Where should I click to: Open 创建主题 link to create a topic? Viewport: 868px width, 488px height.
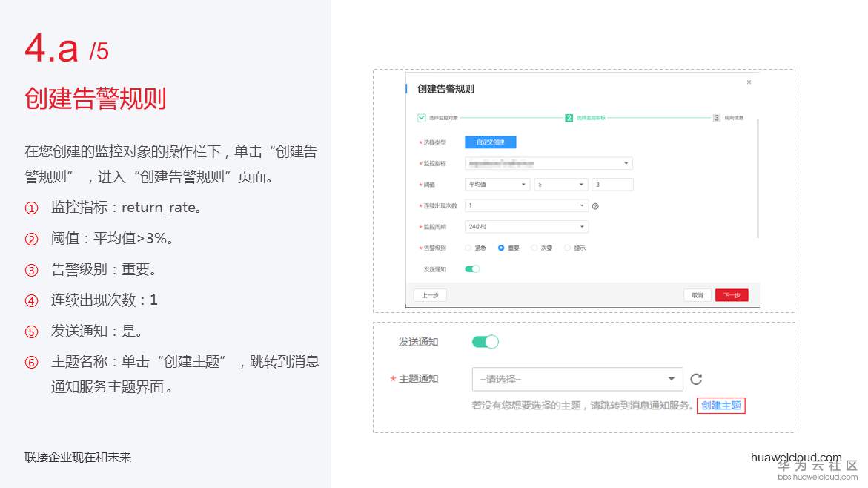tap(720, 406)
